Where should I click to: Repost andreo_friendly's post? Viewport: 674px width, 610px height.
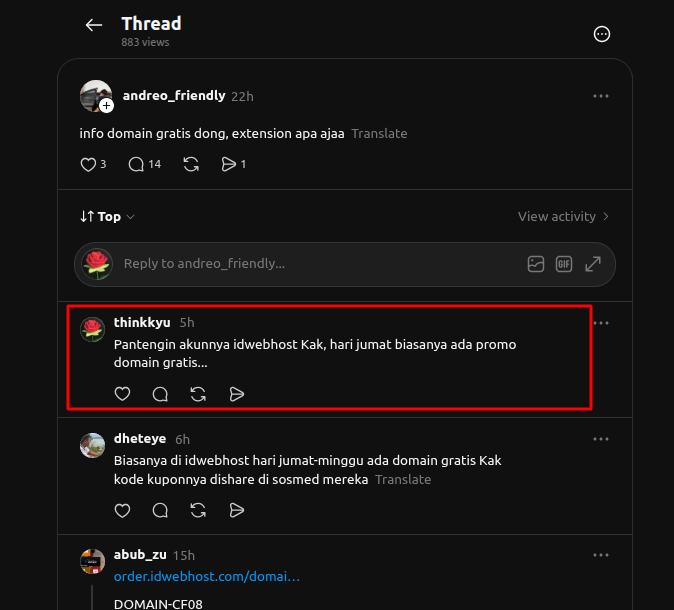click(x=191, y=164)
